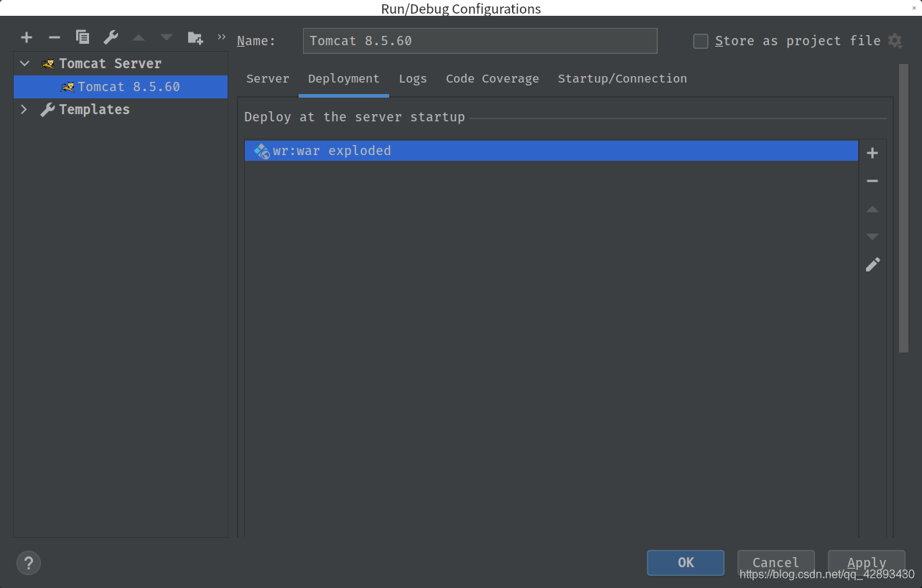Switch to the Server tab
The height and width of the screenshot is (588, 922).
[268, 79]
